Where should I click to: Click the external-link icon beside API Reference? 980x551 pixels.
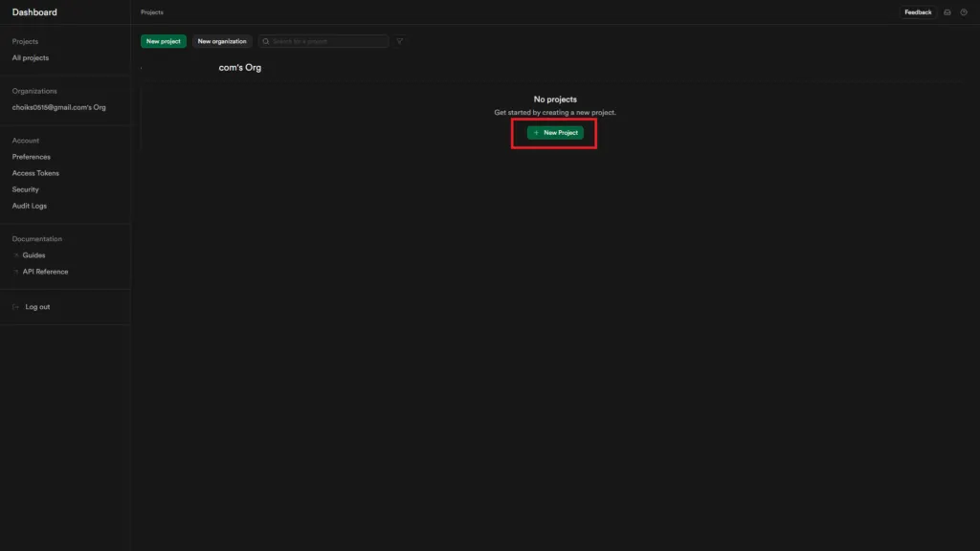(16, 272)
